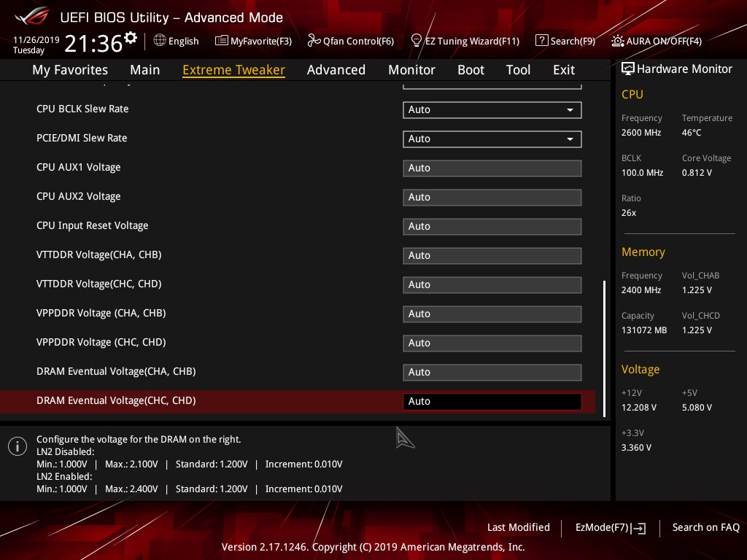Click CPU temperature 46°C value
This screenshot has height=560, width=747.
(x=692, y=133)
